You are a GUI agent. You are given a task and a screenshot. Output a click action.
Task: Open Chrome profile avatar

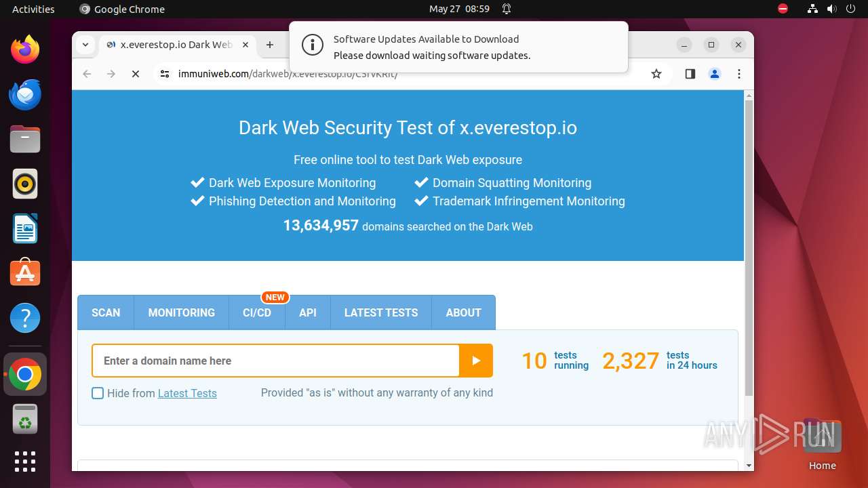pyautogui.click(x=715, y=74)
